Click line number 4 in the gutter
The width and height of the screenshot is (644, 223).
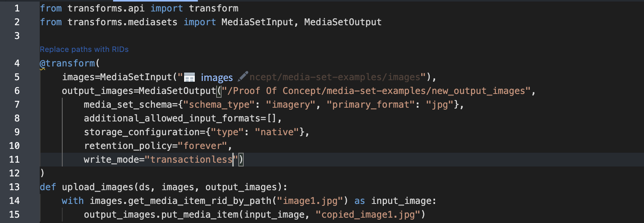17,63
